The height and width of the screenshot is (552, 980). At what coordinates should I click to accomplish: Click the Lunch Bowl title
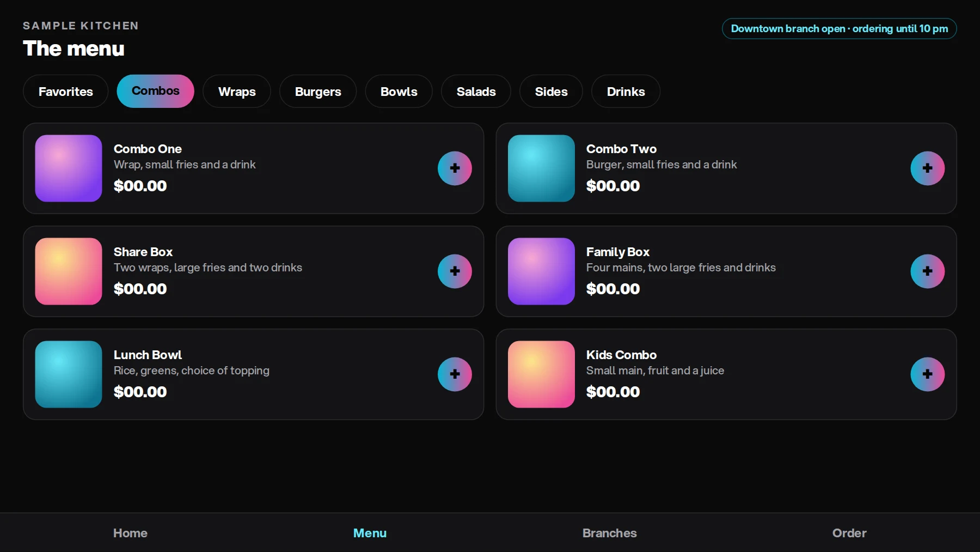[148, 355]
